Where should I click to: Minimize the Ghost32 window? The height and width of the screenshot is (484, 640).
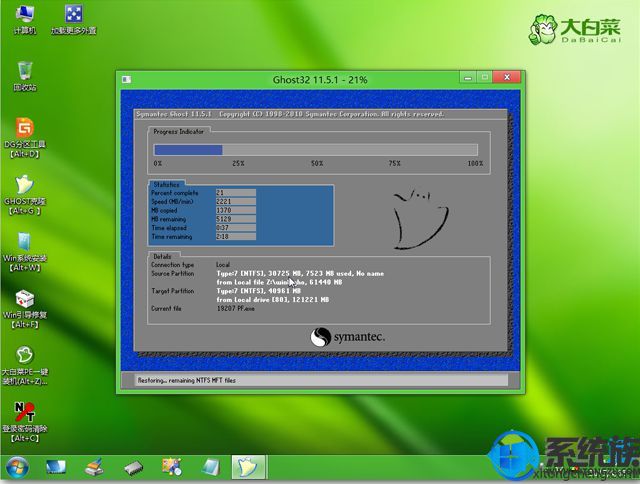pyautogui.click(x=468, y=77)
